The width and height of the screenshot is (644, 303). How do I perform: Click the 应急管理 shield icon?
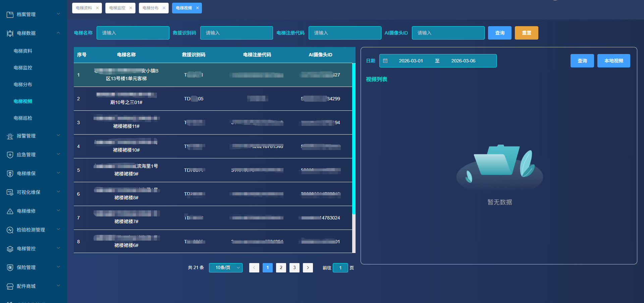pos(10,155)
